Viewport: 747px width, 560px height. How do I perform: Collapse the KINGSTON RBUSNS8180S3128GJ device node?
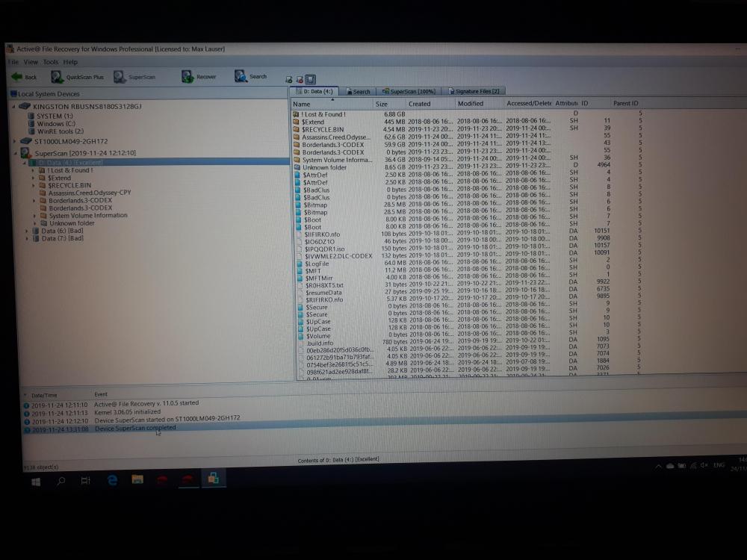coord(13,107)
